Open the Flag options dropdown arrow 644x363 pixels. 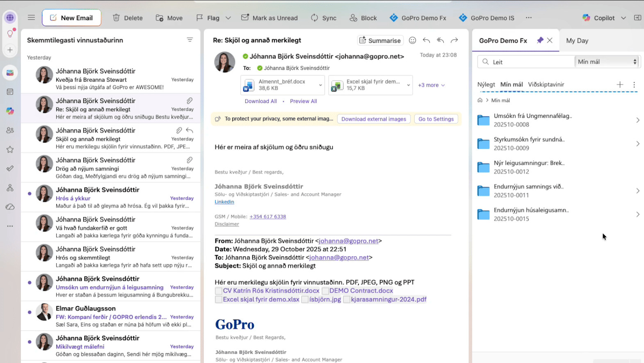coord(228,18)
